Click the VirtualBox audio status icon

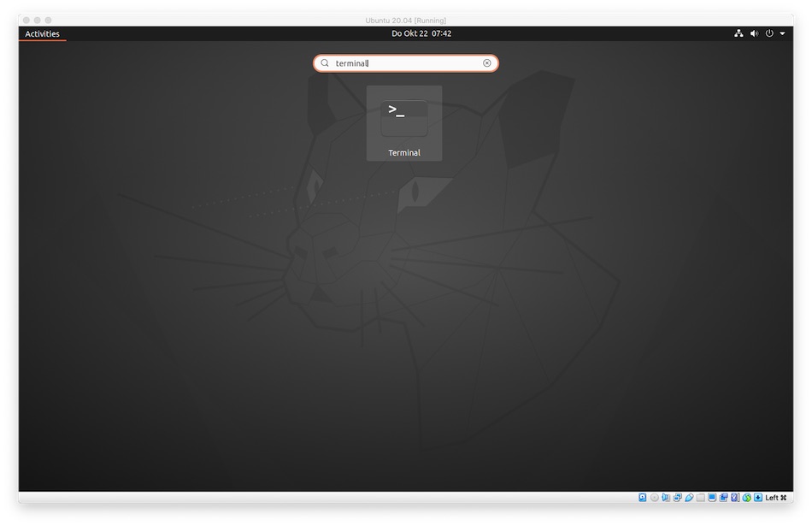pos(666,498)
